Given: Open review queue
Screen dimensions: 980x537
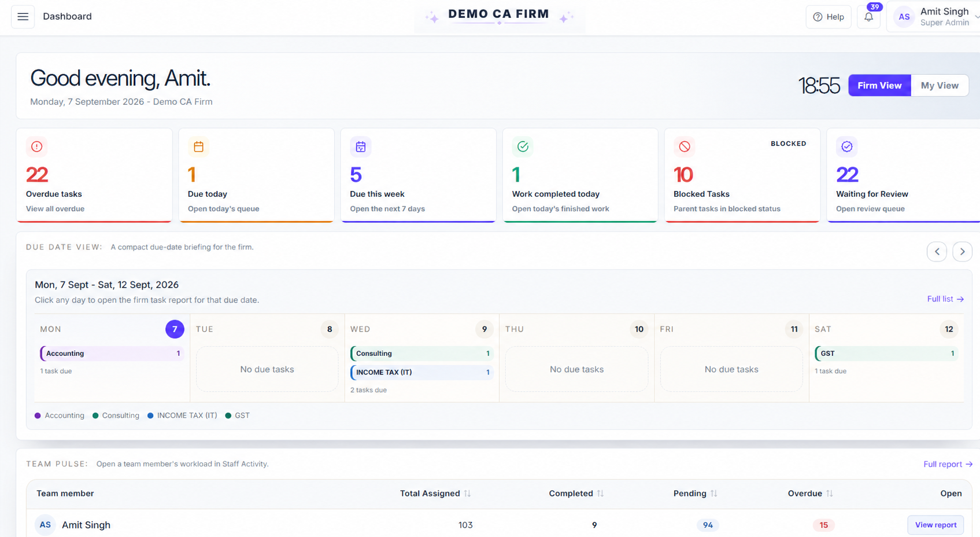Looking at the screenshot, I should click(870, 209).
